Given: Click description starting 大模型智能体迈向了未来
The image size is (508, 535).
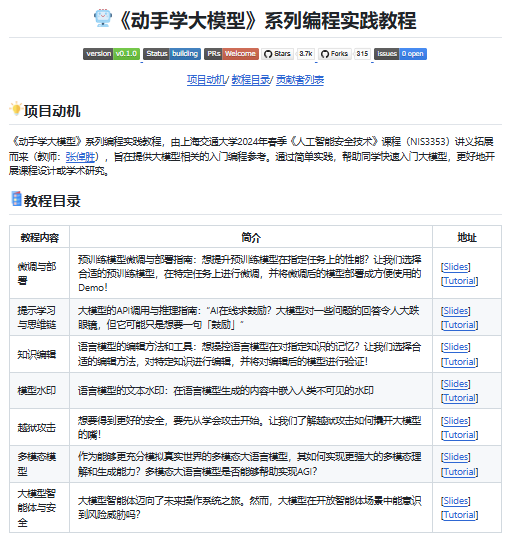Looking at the screenshot, I should (251, 508).
